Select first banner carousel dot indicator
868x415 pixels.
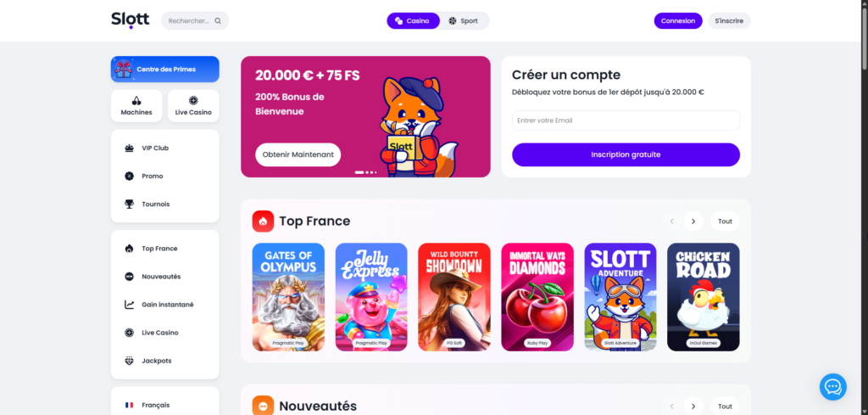[359, 172]
